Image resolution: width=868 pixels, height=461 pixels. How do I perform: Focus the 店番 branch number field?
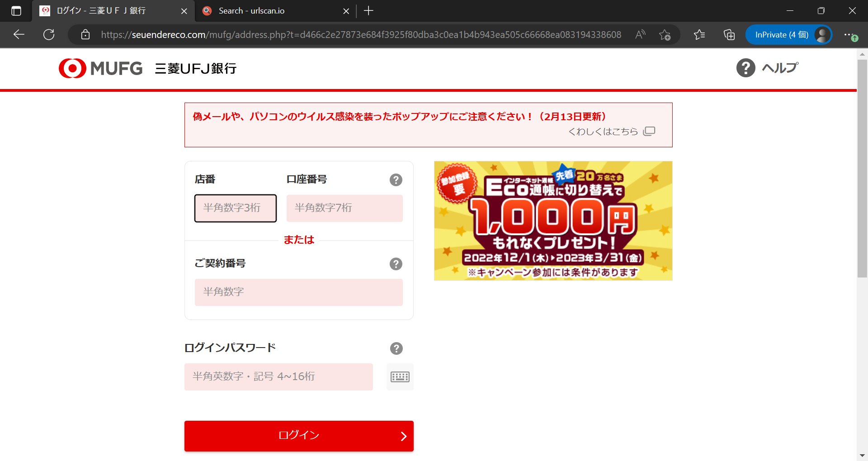[x=236, y=208]
